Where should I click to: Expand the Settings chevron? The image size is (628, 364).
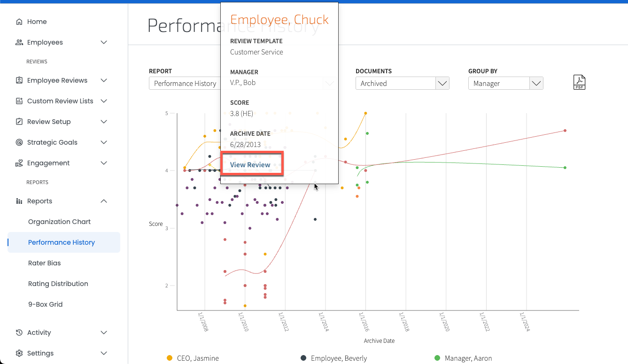[104, 353]
